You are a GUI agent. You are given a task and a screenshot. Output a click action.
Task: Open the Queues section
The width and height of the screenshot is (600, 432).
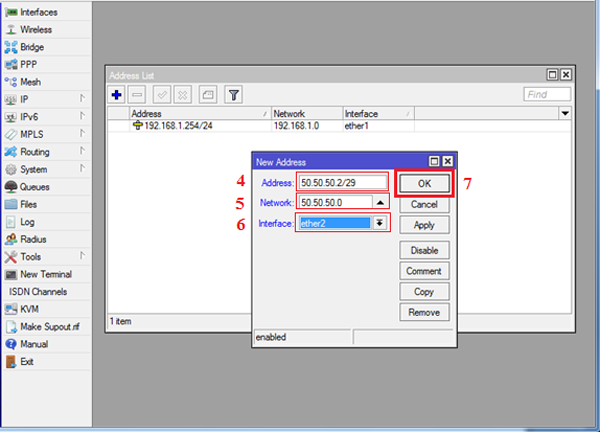coord(34,187)
